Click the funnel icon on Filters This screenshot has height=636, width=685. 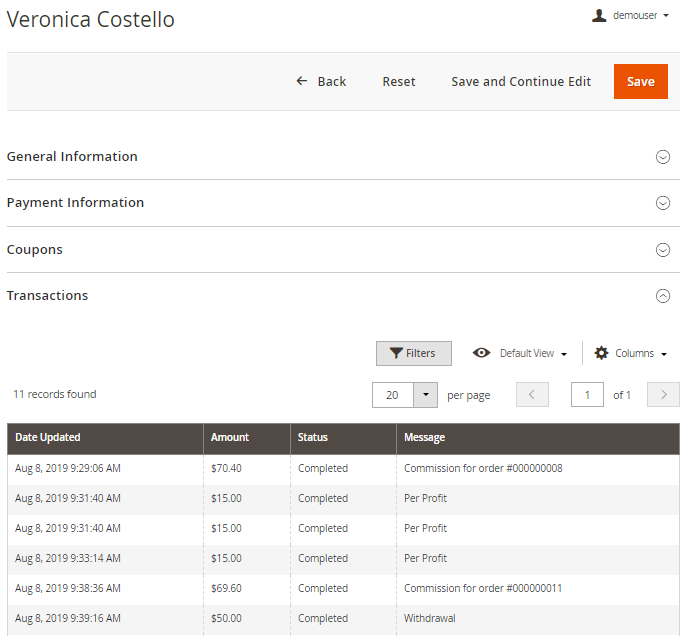pos(397,353)
